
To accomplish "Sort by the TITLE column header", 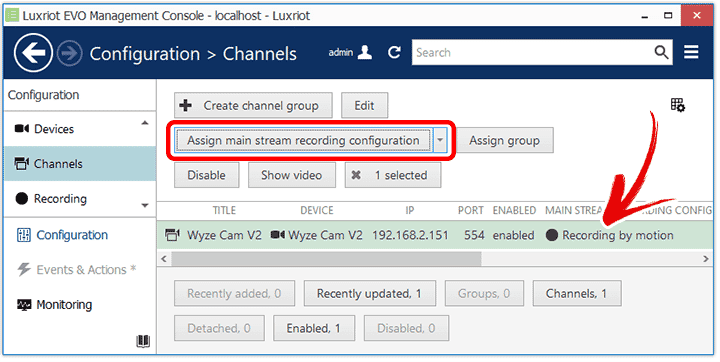I will click(x=224, y=210).
